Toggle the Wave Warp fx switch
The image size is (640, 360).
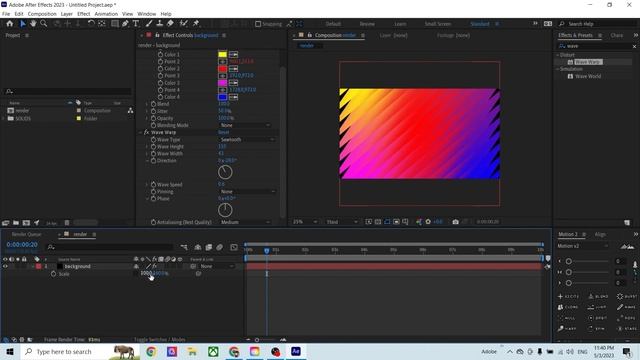click(146, 132)
